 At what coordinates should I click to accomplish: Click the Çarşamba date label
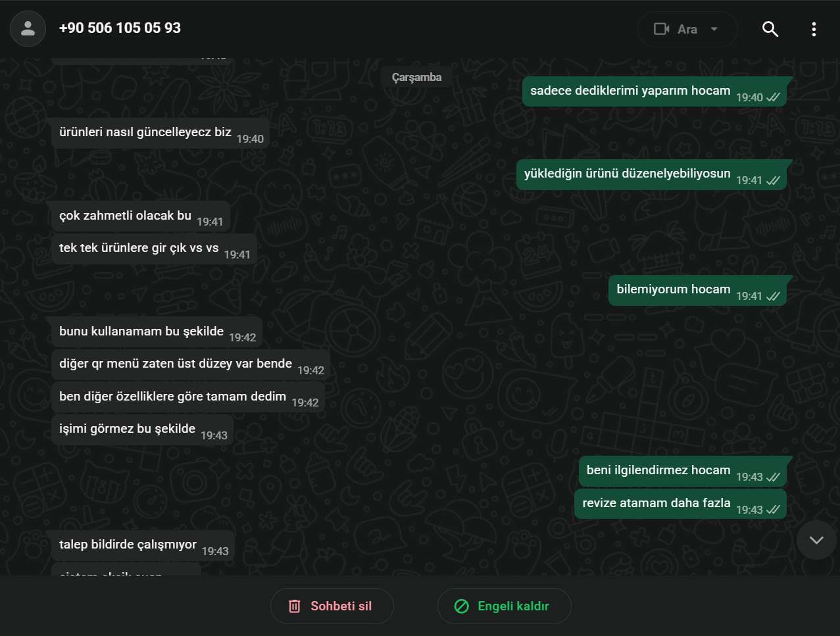(417, 77)
